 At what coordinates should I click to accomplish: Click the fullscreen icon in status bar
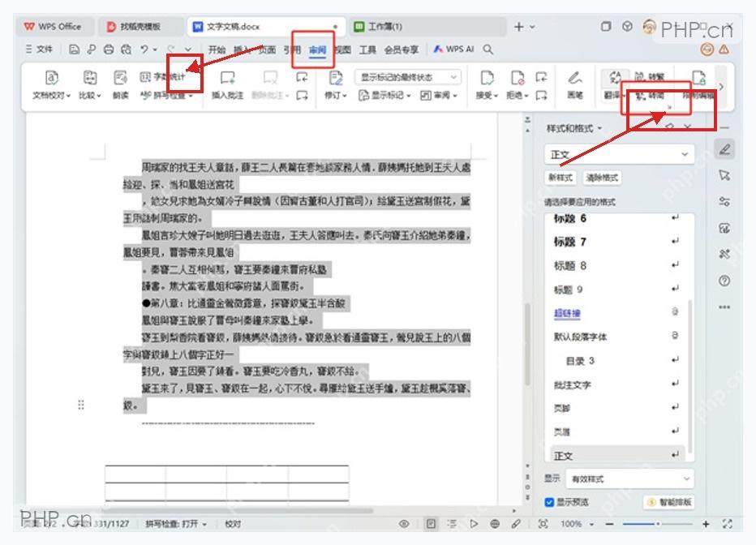727,524
